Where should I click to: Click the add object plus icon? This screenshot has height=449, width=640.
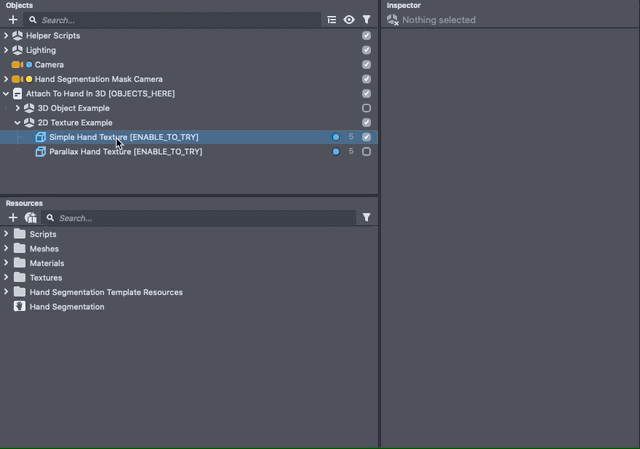click(13, 20)
